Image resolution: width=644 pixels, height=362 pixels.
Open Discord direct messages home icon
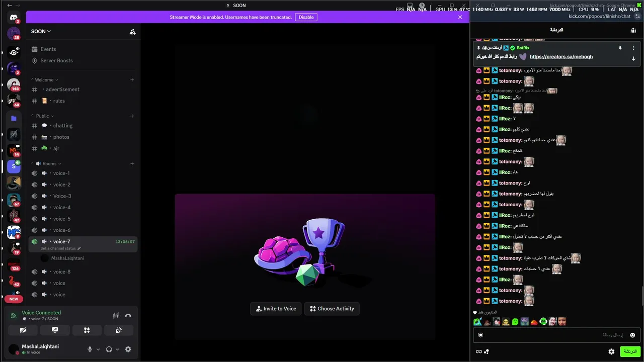pyautogui.click(x=14, y=18)
